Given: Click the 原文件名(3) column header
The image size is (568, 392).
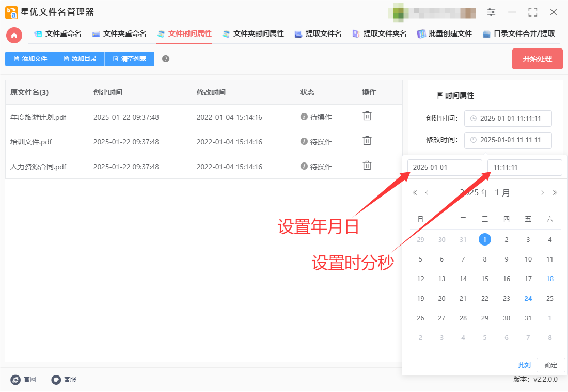Looking at the screenshot, I should pyautogui.click(x=29, y=92).
